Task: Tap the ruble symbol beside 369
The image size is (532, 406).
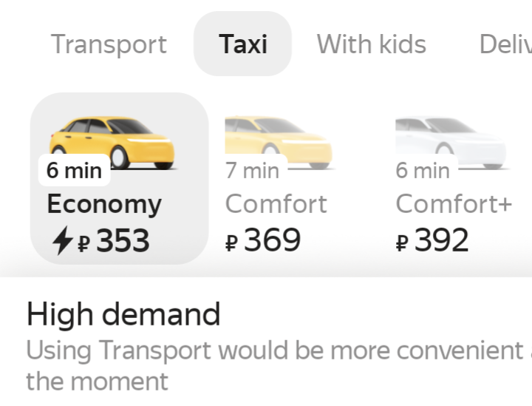Action: (x=232, y=243)
